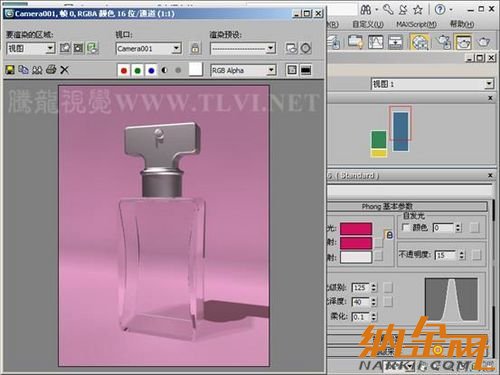Open the 要渲染的区域 dropdown showing 视图
This screenshot has height=375, width=500.
pos(31,49)
